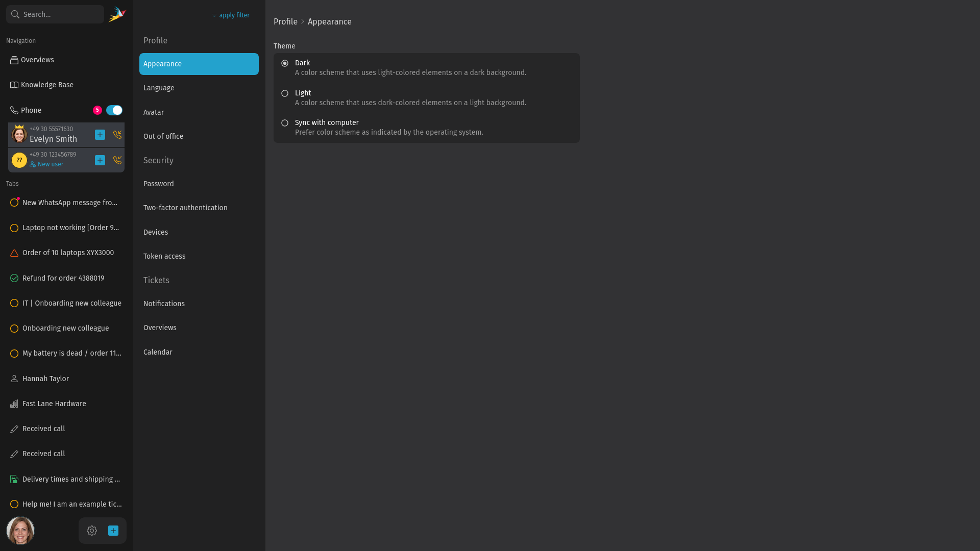Open New WhatsApp message tab
Viewport: 980px width, 551px height.
coord(66,203)
